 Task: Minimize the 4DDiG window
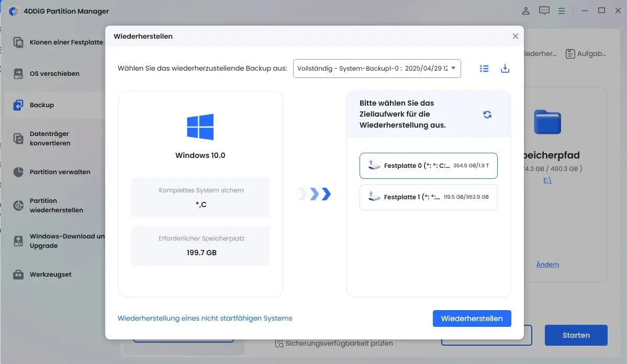(585, 11)
